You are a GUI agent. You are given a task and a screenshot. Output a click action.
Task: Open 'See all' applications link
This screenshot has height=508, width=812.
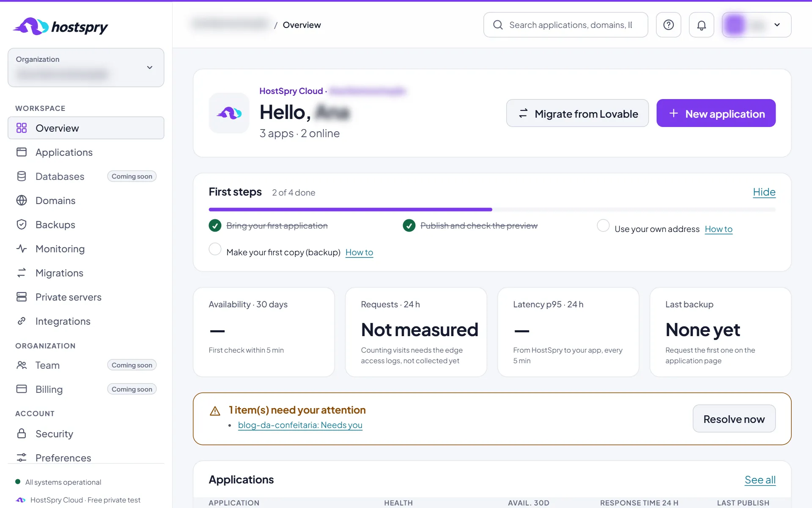tap(760, 480)
